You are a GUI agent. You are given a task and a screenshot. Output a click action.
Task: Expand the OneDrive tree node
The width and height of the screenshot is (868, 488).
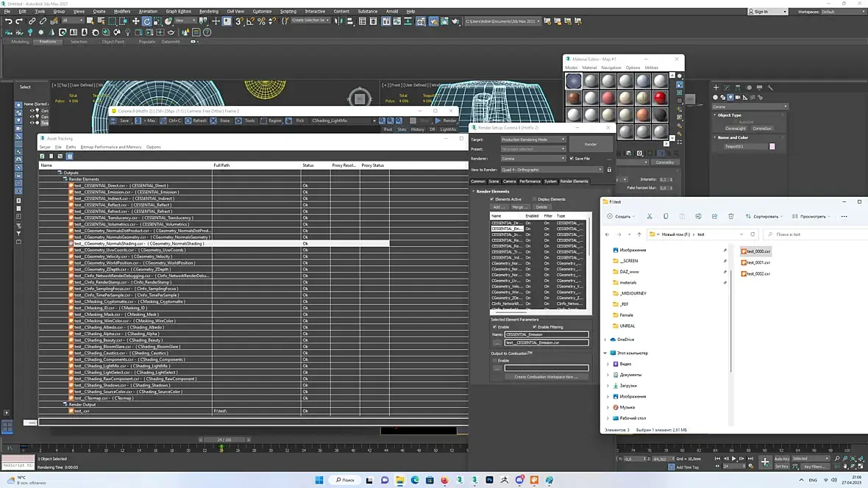coord(605,340)
